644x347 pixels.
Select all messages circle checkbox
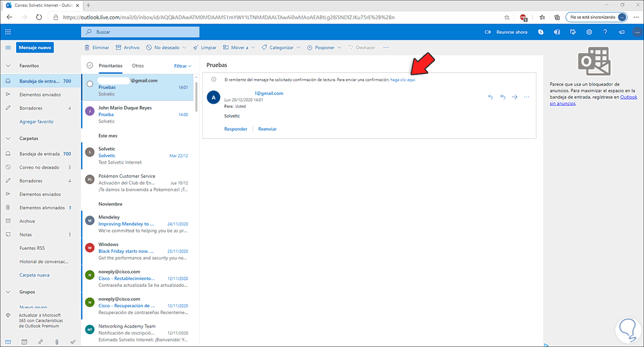(90, 66)
